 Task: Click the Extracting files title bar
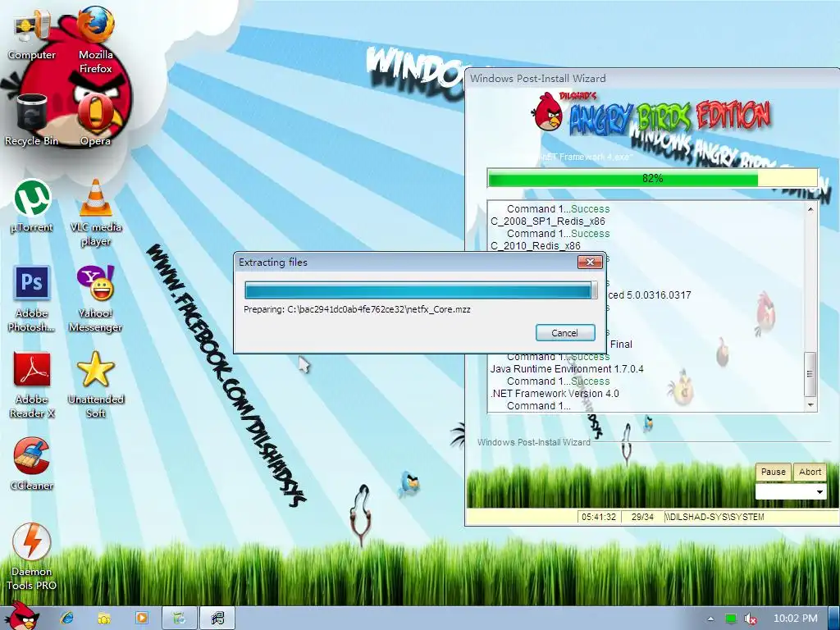(x=407, y=262)
